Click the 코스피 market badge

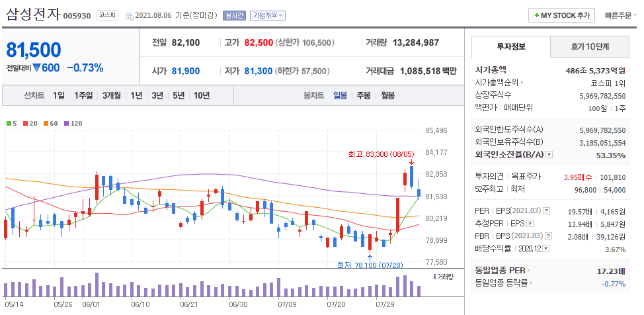point(108,16)
